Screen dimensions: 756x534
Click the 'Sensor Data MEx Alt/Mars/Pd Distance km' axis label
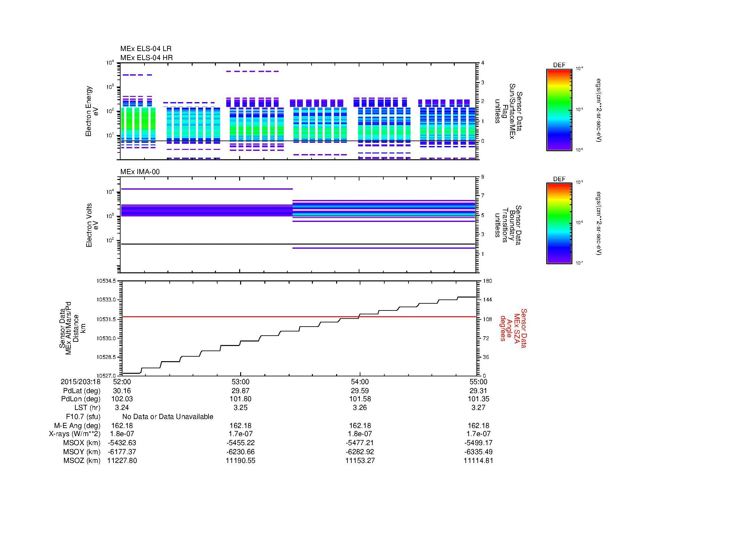[72, 328]
